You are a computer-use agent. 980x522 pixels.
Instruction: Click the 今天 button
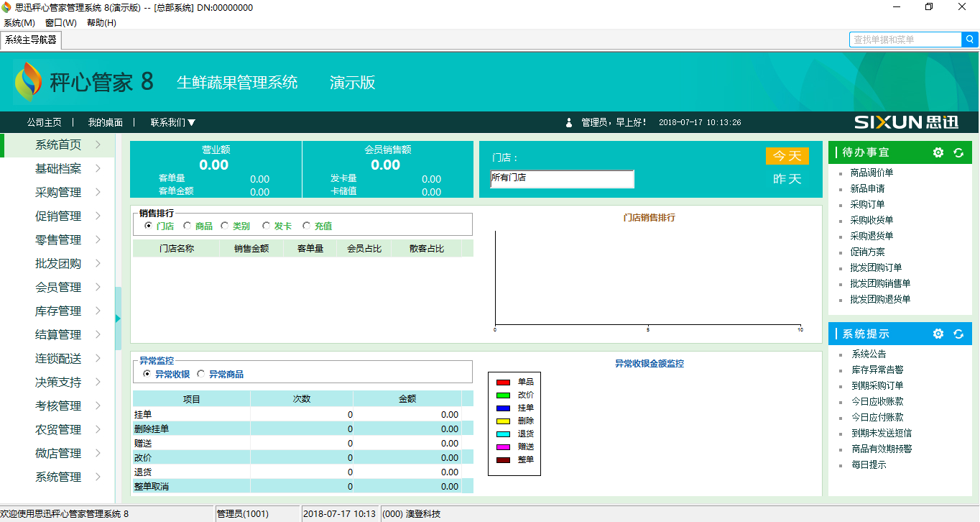(x=787, y=156)
